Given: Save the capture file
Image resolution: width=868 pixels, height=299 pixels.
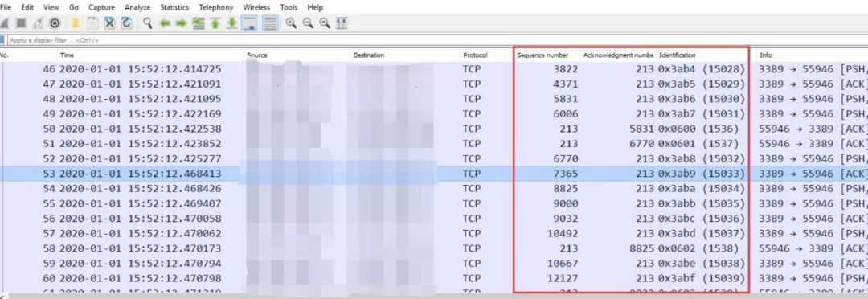Looking at the screenshot, I should (x=92, y=23).
